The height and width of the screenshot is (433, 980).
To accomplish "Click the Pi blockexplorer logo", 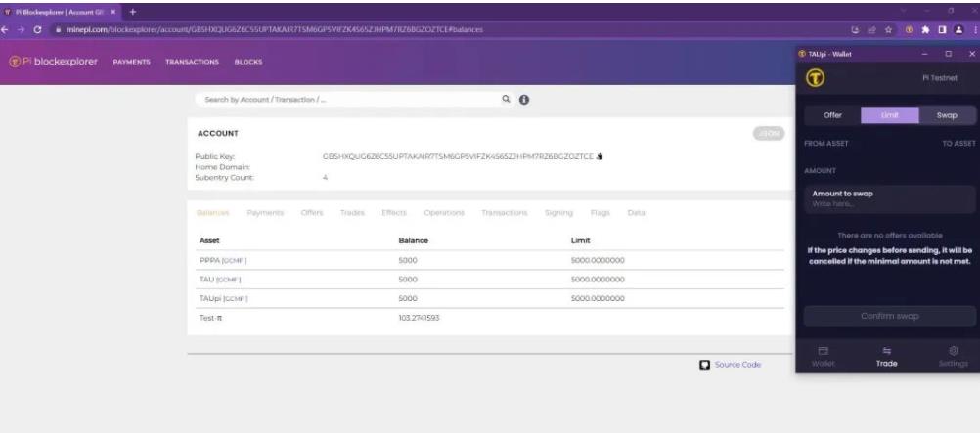I will coord(54,63).
